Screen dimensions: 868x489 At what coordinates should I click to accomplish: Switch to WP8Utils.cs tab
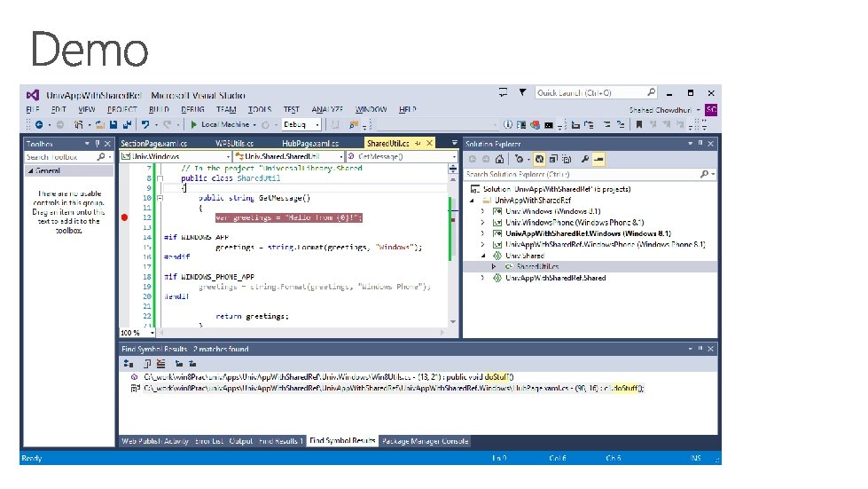tap(234, 144)
